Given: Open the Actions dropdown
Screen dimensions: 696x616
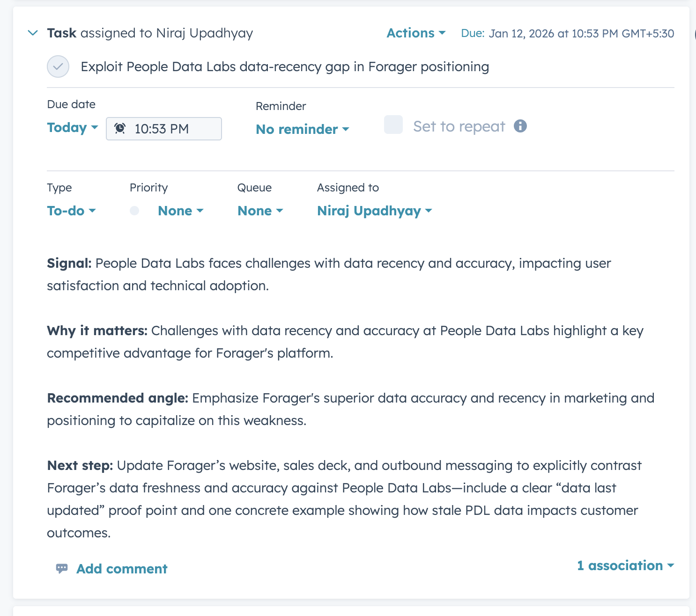Looking at the screenshot, I should click(x=415, y=33).
